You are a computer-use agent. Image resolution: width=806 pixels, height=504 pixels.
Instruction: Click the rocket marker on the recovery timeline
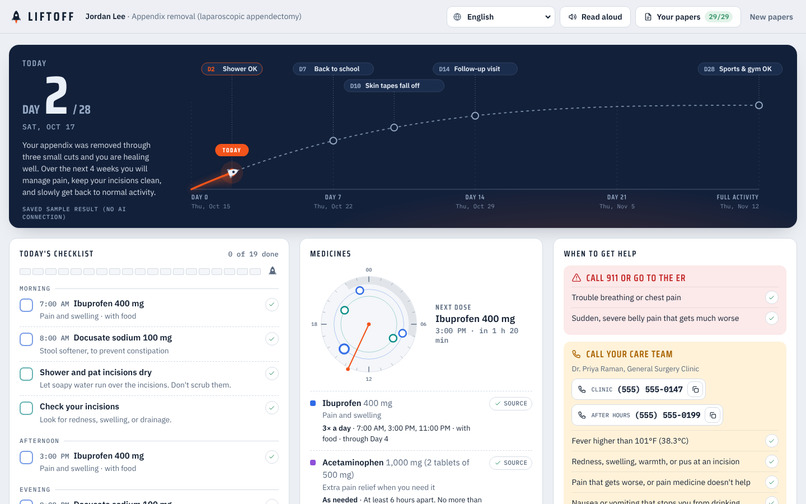click(x=232, y=172)
